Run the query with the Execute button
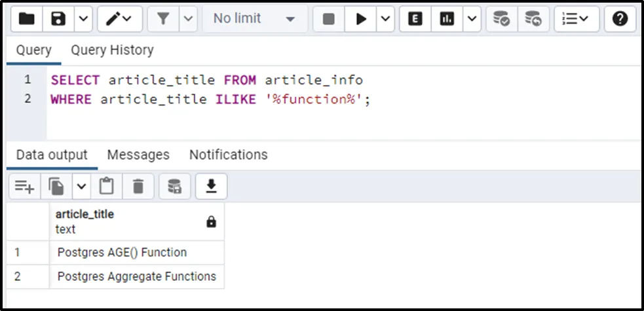The width and height of the screenshot is (644, 311). click(x=361, y=19)
